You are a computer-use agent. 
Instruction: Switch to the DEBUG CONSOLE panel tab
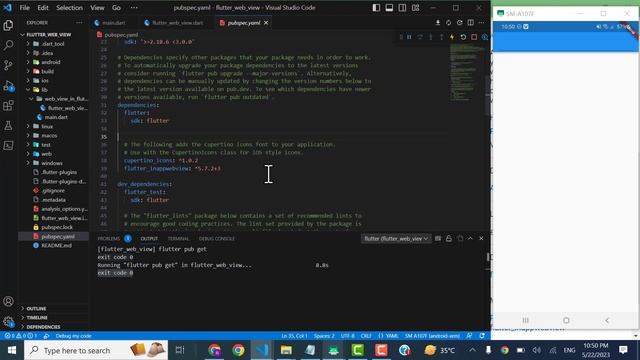click(216, 238)
